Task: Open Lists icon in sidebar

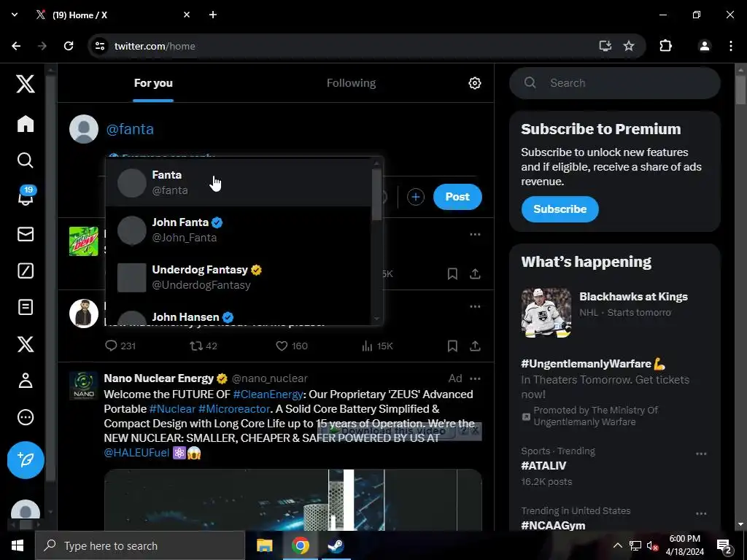Action: [x=26, y=307]
